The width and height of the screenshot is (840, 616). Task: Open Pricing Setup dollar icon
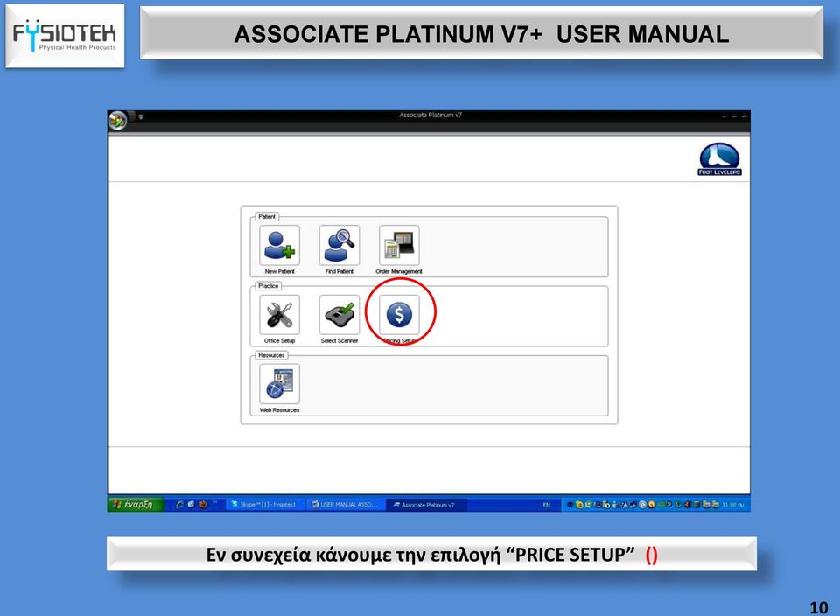pos(399,314)
